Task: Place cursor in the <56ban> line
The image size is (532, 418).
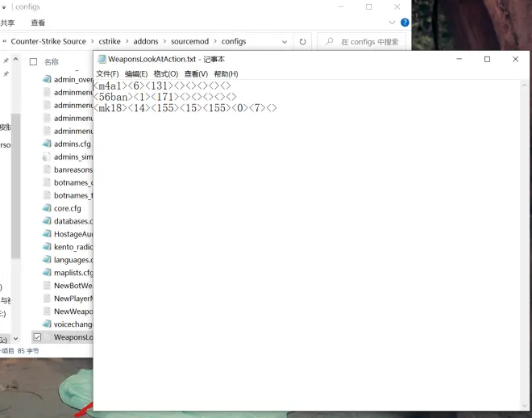Action: click(x=165, y=97)
